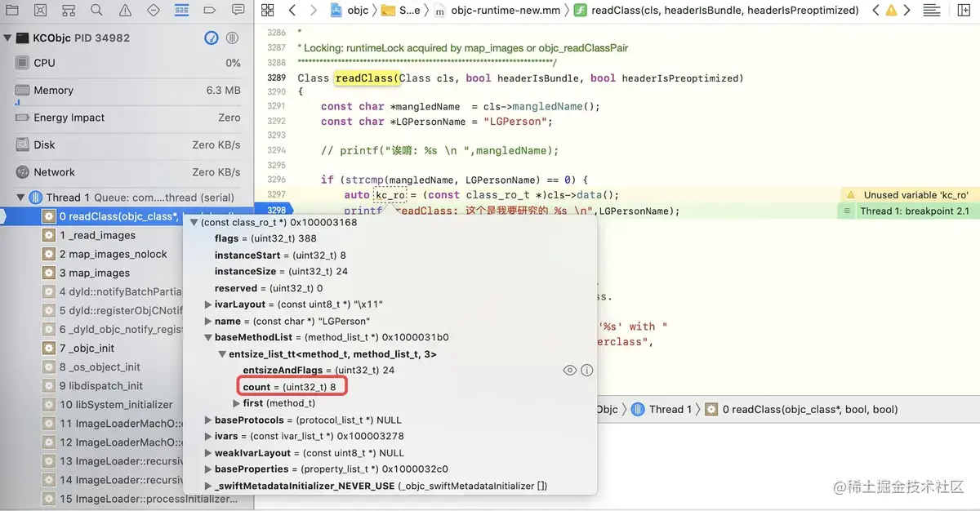
Task: Click the Unused variable 'kc_ro' warning
Action: [910, 195]
